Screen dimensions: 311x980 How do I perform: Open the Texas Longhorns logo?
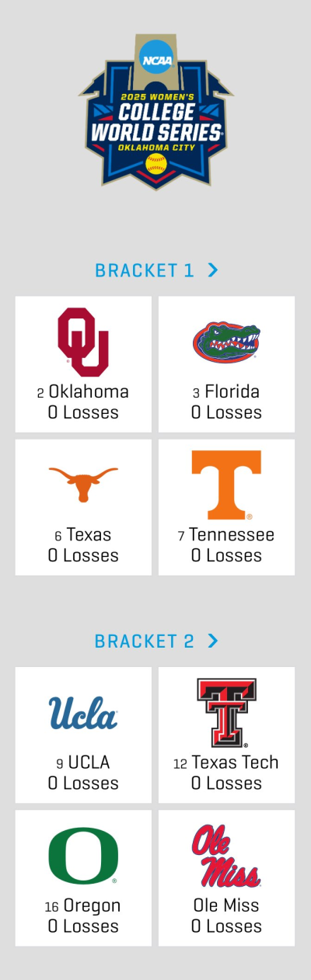coord(83,485)
